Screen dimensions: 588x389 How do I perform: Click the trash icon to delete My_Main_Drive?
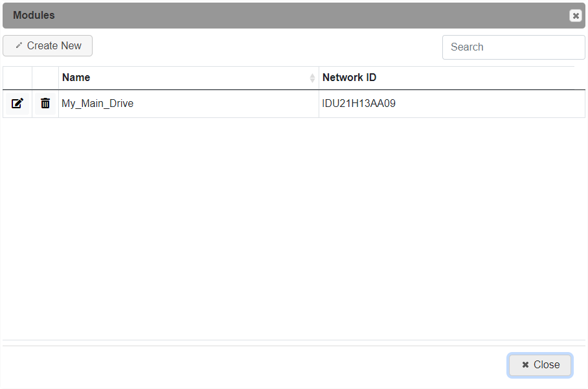pyautogui.click(x=45, y=103)
